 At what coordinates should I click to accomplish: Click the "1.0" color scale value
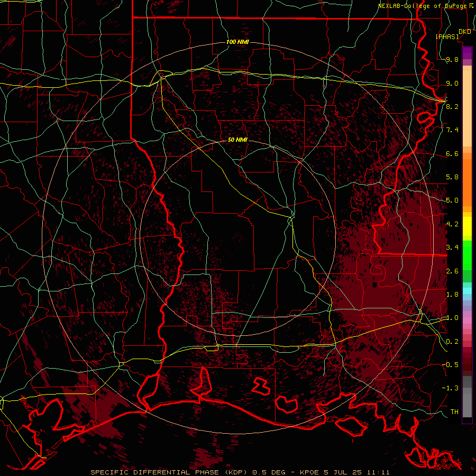(x=452, y=318)
